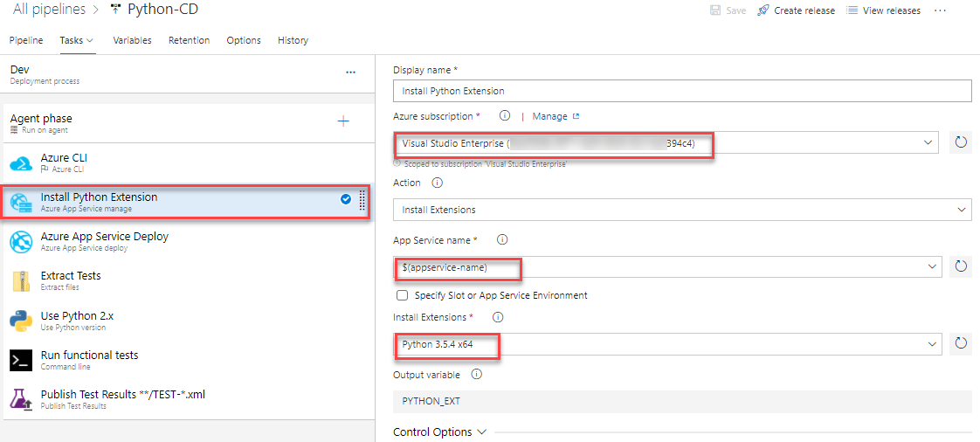Click the drag handle on Install Python Extension
Image resolution: width=980 pixels, height=442 pixels.
click(x=362, y=200)
